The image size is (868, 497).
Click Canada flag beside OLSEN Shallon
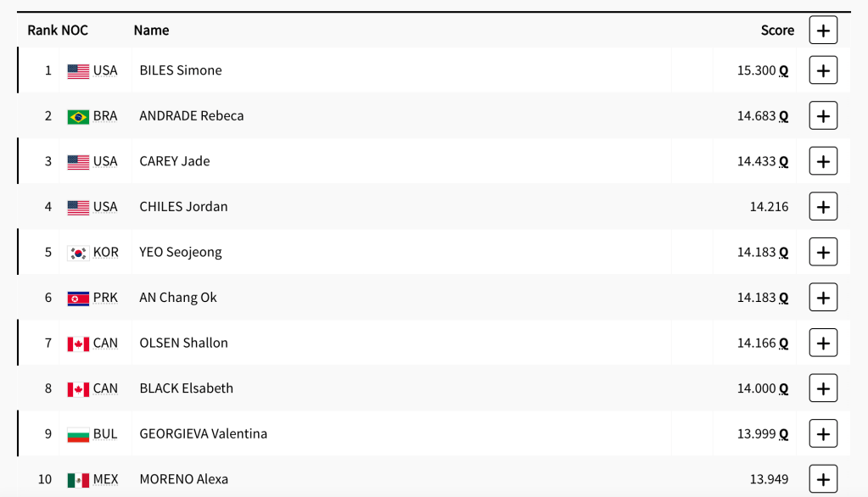pos(78,343)
